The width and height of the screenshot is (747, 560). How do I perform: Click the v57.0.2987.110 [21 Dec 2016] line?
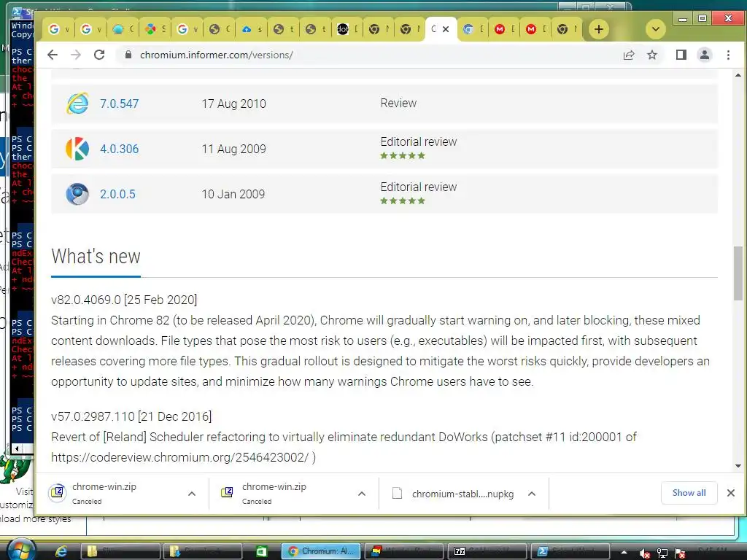[131, 416]
